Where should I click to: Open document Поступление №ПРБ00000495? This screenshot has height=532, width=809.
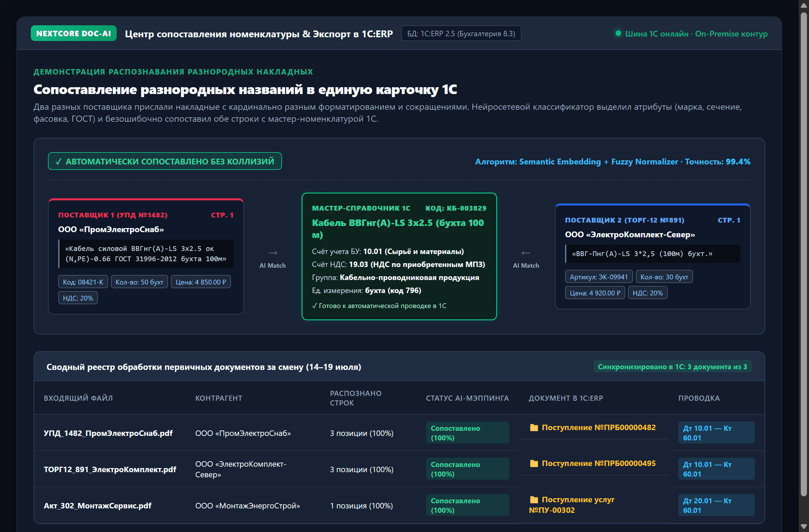click(x=599, y=463)
